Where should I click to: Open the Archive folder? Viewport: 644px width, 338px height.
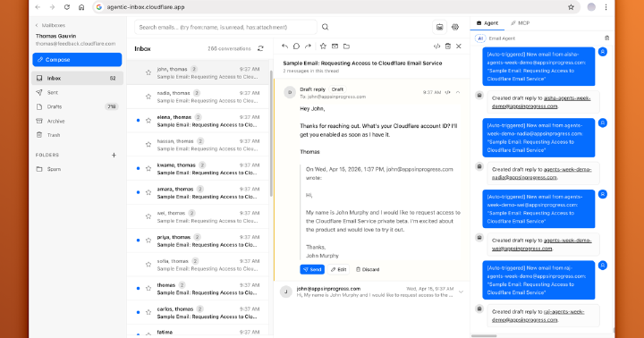tap(77, 121)
